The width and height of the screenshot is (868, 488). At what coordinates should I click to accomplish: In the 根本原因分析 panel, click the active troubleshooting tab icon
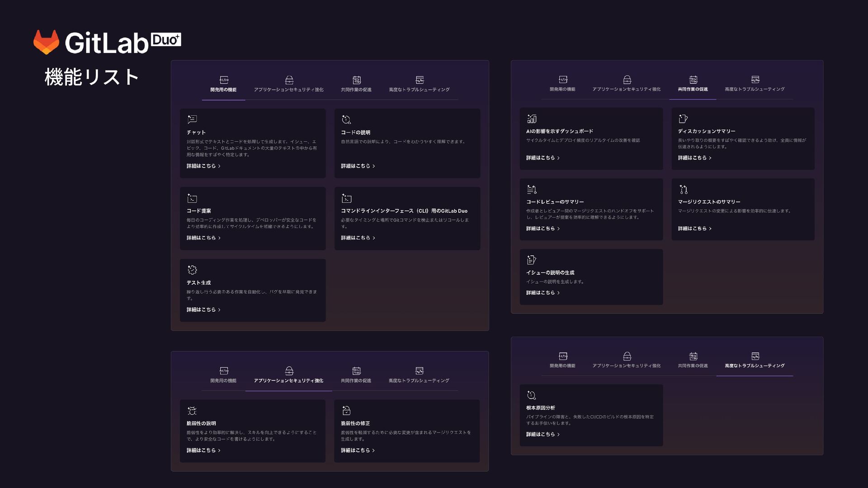pyautogui.click(x=755, y=356)
